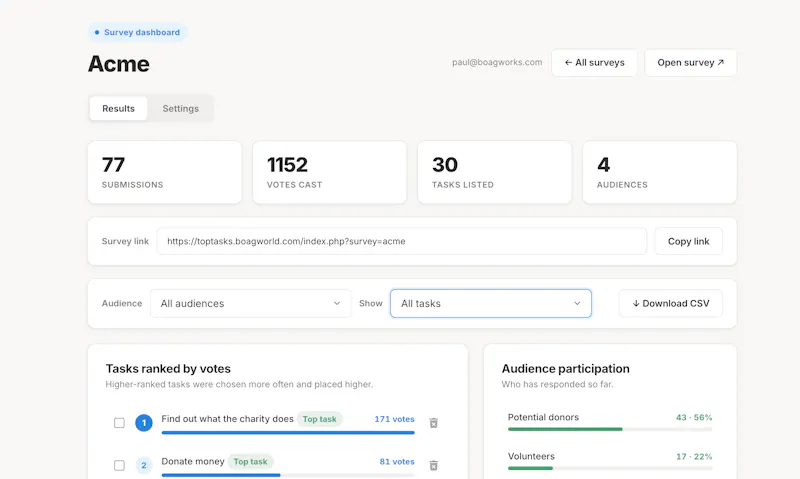The height and width of the screenshot is (479, 800).
Task: Click the Volunteers label
Action: pos(531,456)
